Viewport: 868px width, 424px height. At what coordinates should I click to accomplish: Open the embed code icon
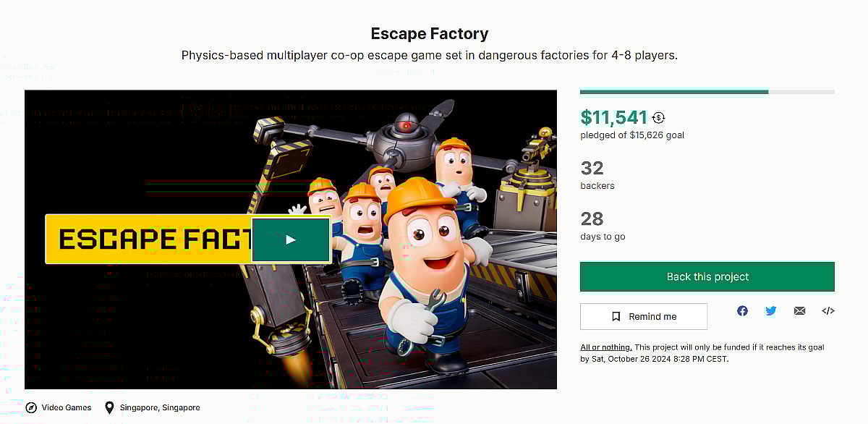(x=828, y=311)
